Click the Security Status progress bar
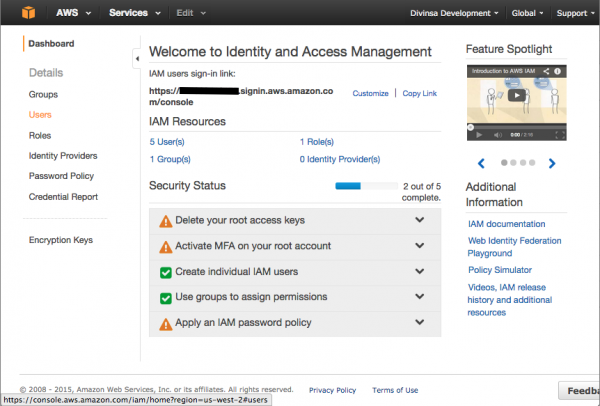The height and width of the screenshot is (406, 600). [x=367, y=186]
